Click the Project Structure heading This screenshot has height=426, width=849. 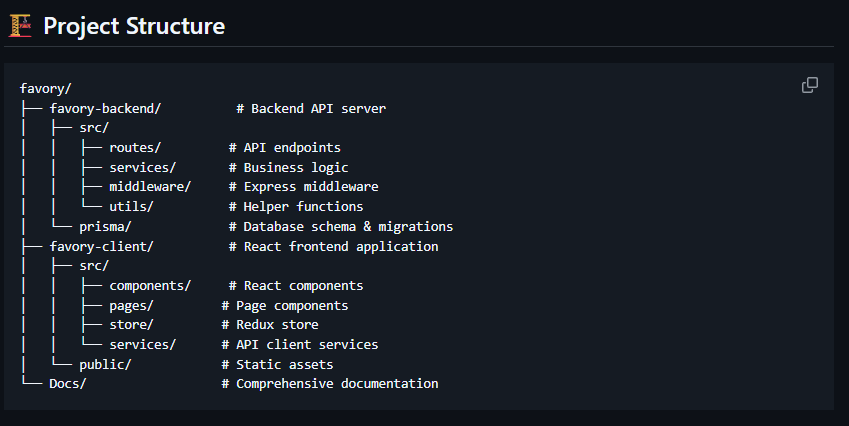[134, 26]
